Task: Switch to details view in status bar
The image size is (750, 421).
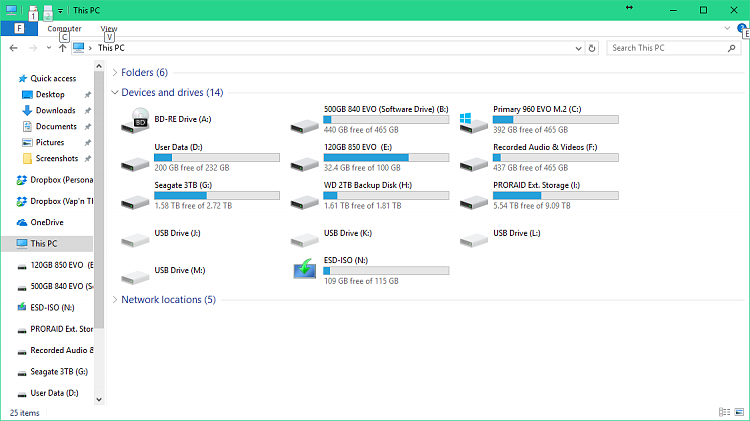Action: 724,412
